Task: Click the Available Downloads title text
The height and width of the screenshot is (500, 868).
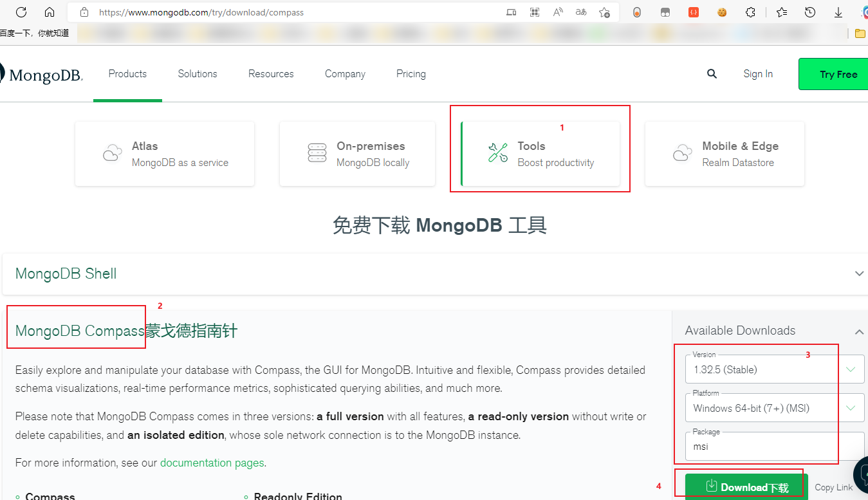Action: pos(740,331)
